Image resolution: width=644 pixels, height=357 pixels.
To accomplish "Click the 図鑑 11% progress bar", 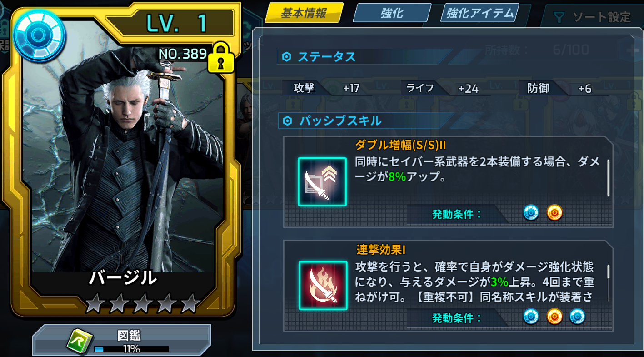I will [x=131, y=349].
